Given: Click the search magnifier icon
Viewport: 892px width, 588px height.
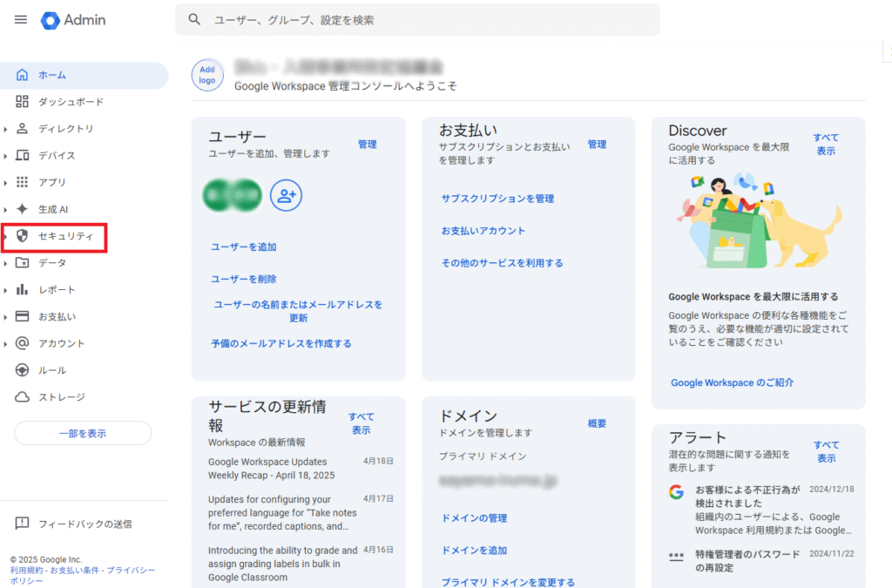Looking at the screenshot, I should [194, 20].
